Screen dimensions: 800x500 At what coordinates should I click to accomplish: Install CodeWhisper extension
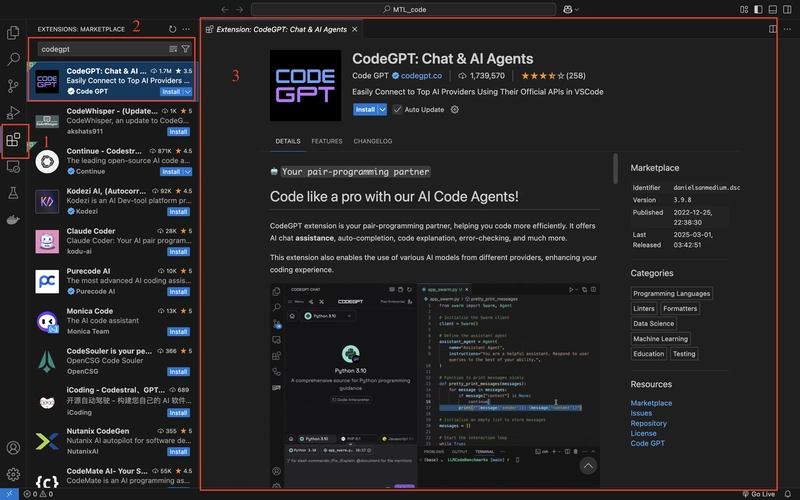click(x=178, y=132)
